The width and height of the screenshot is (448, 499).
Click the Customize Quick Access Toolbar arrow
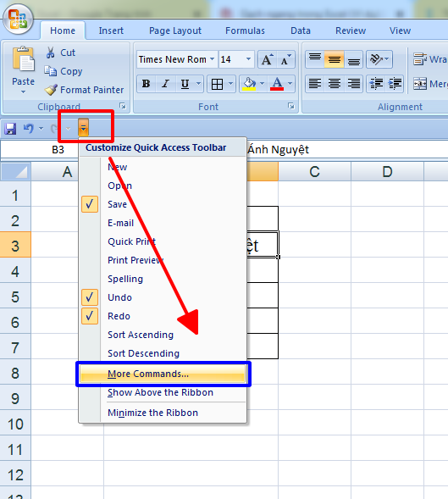83,127
